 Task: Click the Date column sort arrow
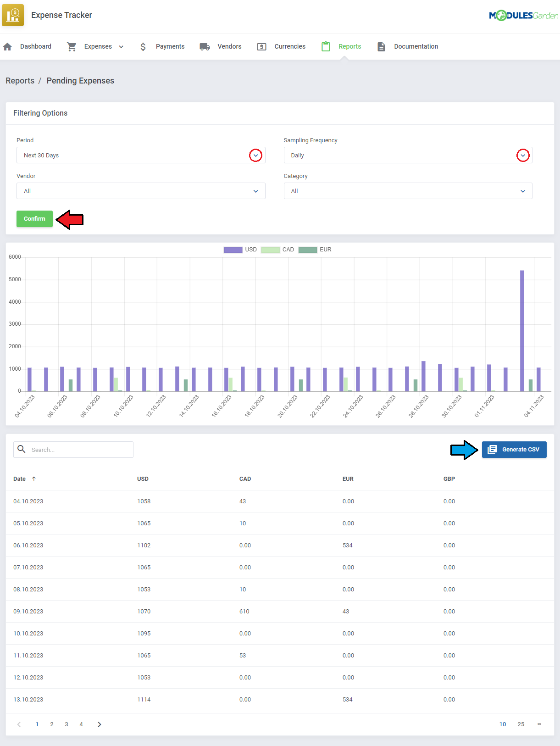[x=34, y=479]
